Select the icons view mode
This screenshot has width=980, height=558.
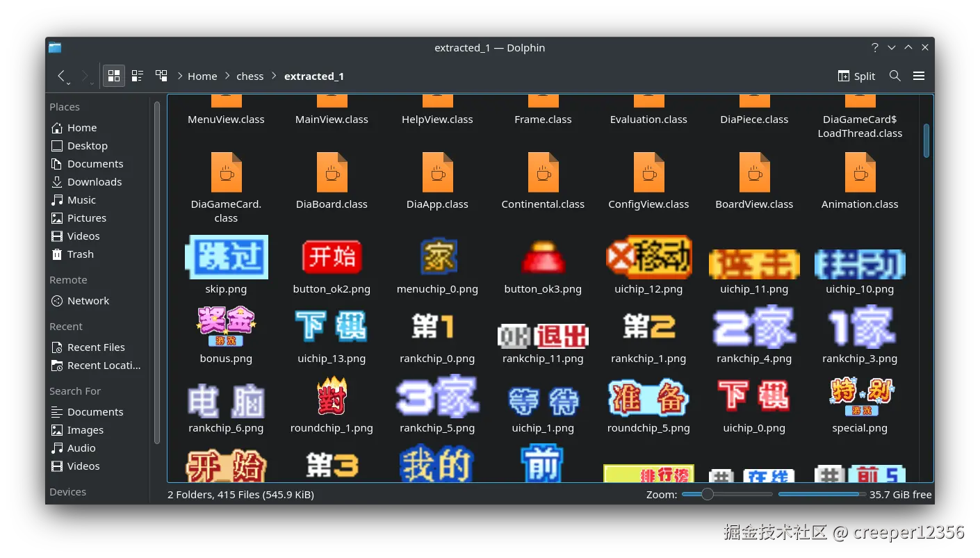point(113,76)
